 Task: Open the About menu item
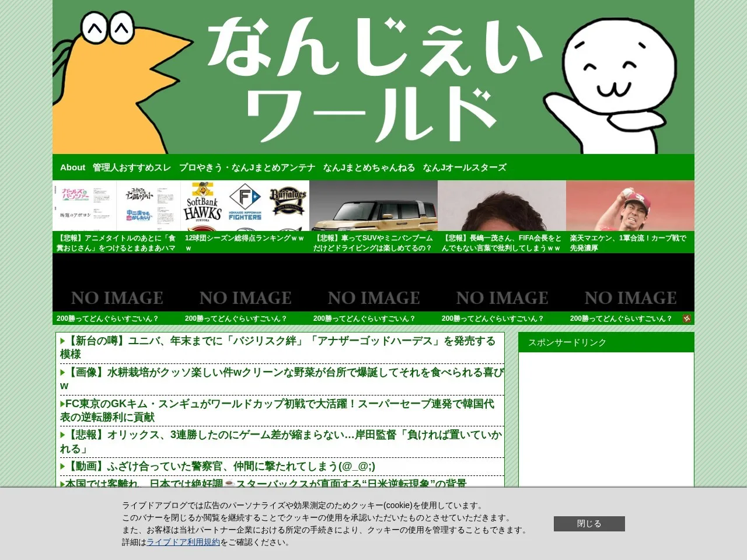pyautogui.click(x=72, y=167)
